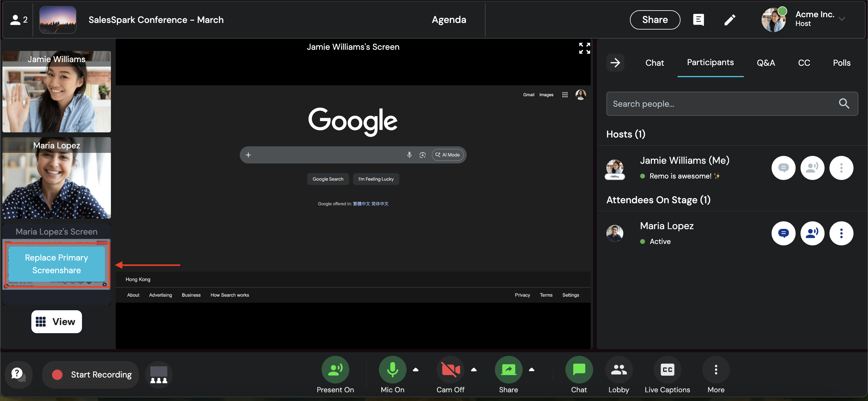The height and width of the screenshot is (401, 868).
Task: Collapse the side panel with arrow icon
Action: pyautogui.click(x=615, y=63)
